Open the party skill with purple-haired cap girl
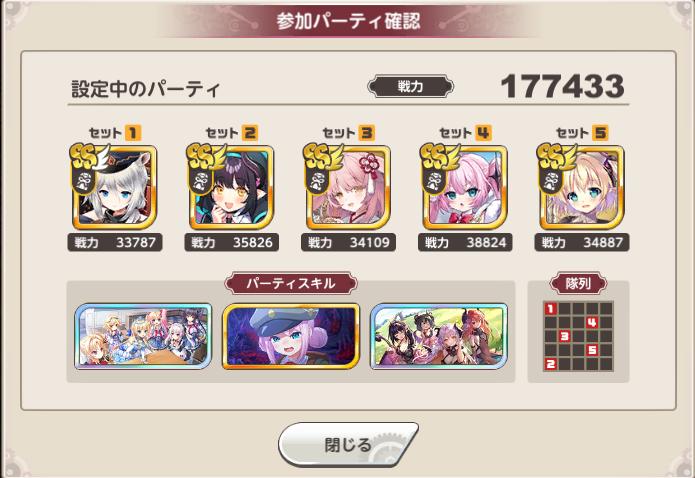Screen dimensions: 695x478 click(291, 336)
